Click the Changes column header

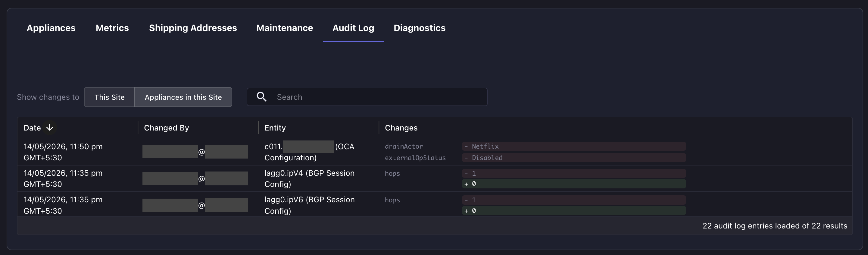(x=401, y=128)
